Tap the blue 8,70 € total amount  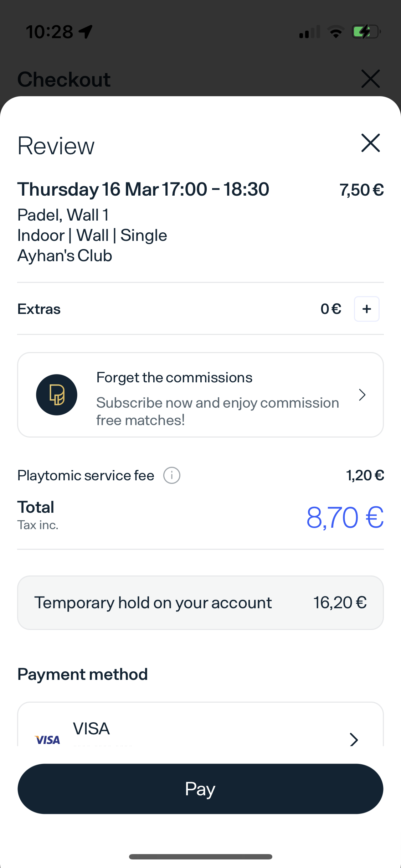point(345,517)
